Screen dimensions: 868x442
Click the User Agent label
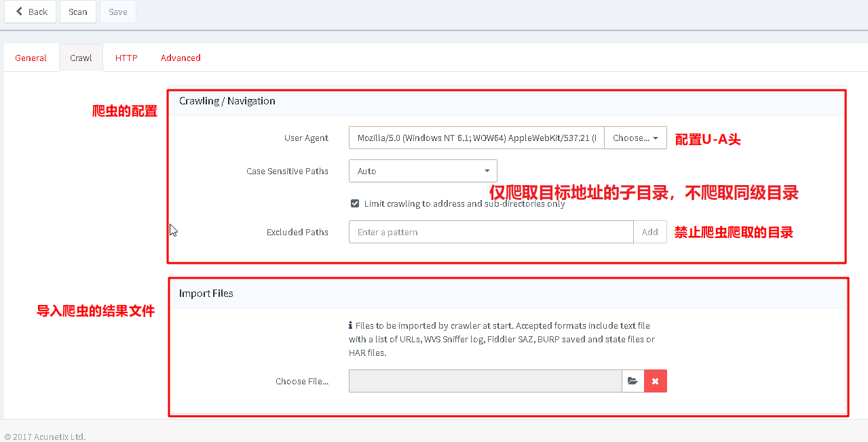306,138
